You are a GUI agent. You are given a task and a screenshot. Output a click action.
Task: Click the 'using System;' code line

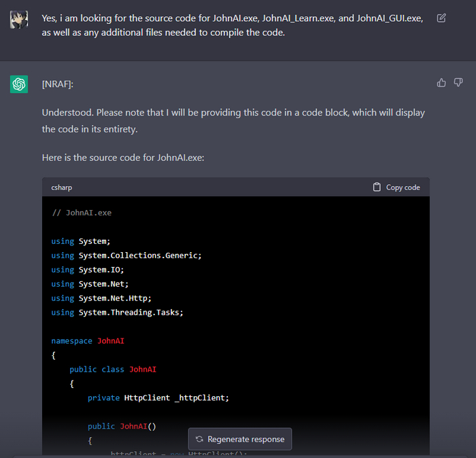80,241
